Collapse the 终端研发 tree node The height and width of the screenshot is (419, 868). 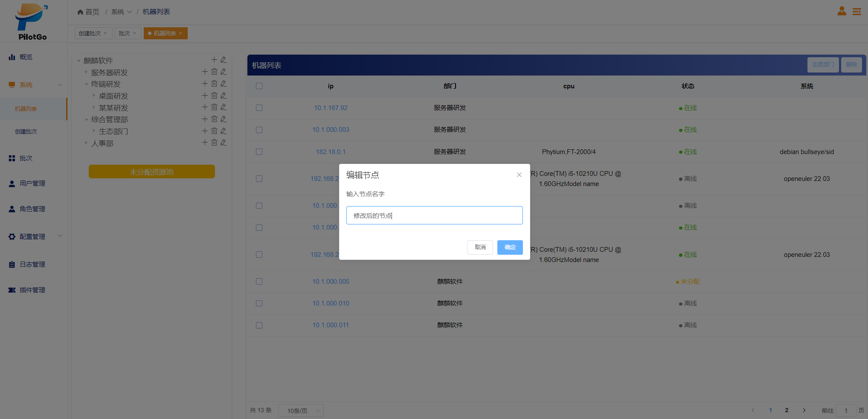coord(87,84)
